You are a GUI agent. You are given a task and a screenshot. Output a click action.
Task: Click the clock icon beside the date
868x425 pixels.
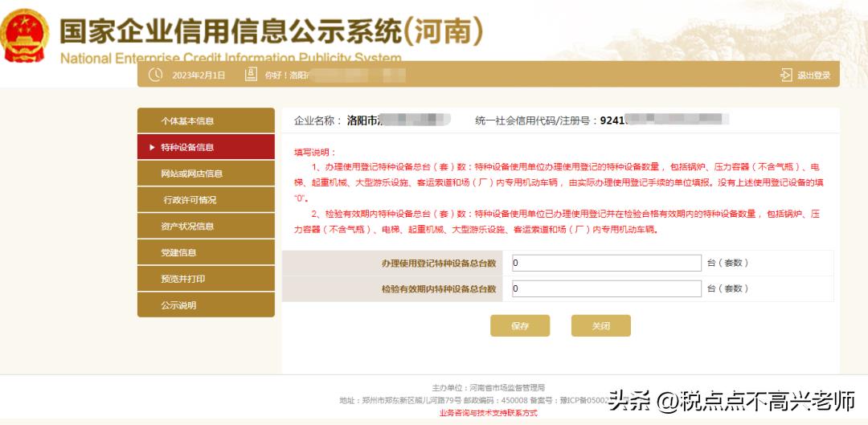tap(154, 75)
